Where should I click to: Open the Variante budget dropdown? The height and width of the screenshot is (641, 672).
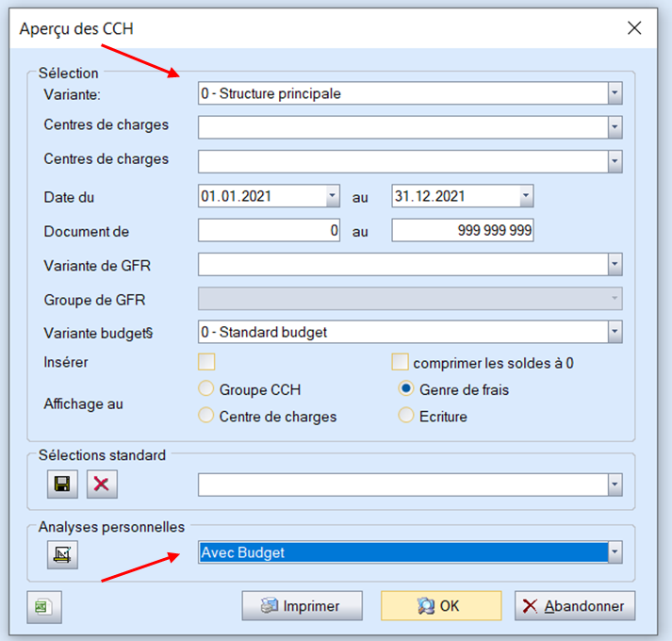[x=615, y=332]
